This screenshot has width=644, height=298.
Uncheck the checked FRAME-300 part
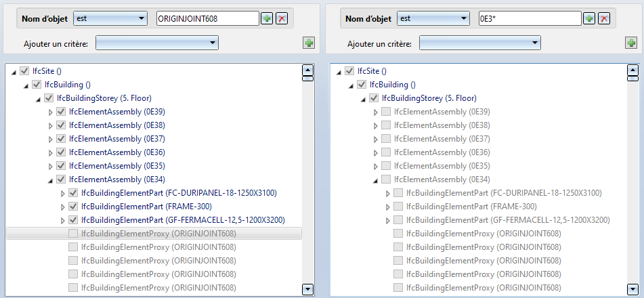click(x=73, y=207)
